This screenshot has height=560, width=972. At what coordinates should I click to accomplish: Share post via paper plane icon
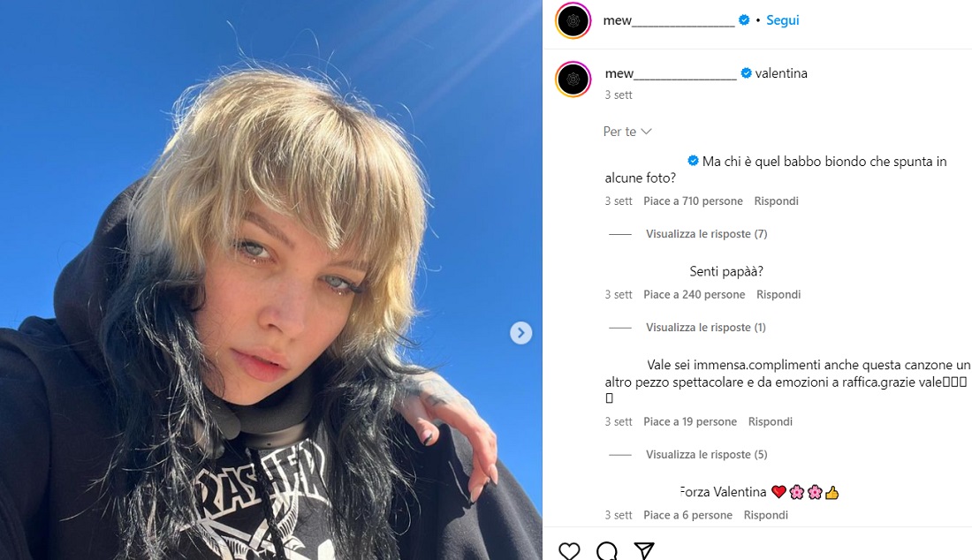tap(644, 550)
